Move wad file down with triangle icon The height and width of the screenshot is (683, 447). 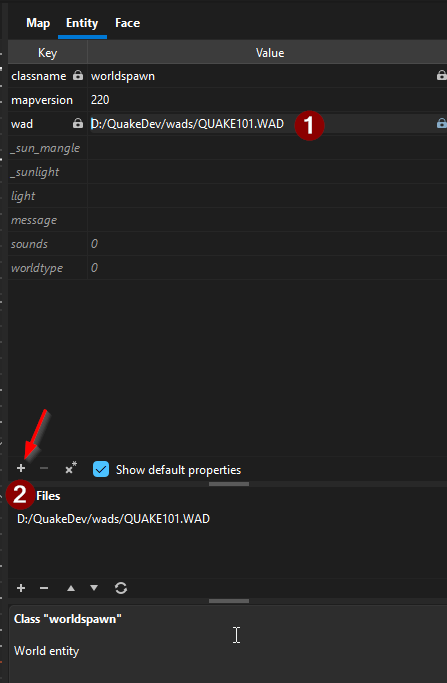[x=94, y=588]
